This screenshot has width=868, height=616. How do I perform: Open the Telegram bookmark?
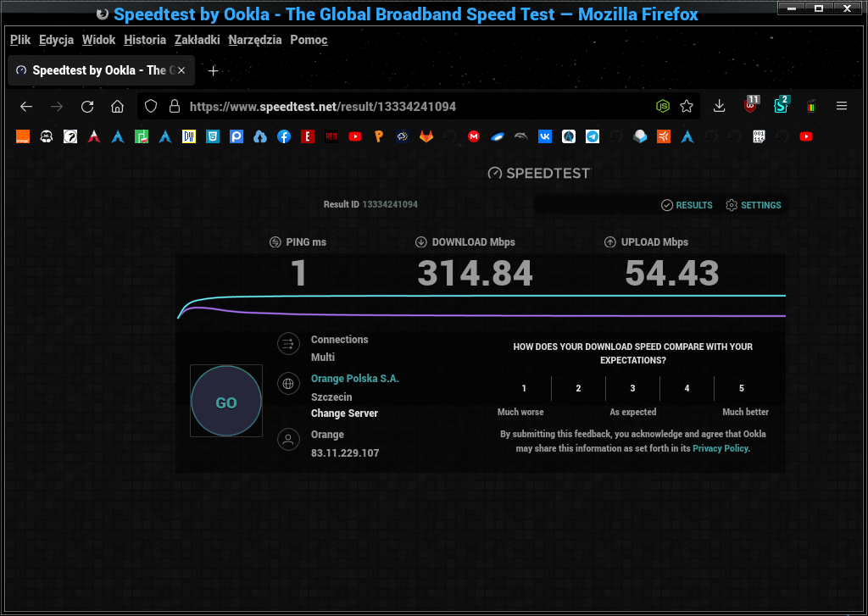coord(593,136)
